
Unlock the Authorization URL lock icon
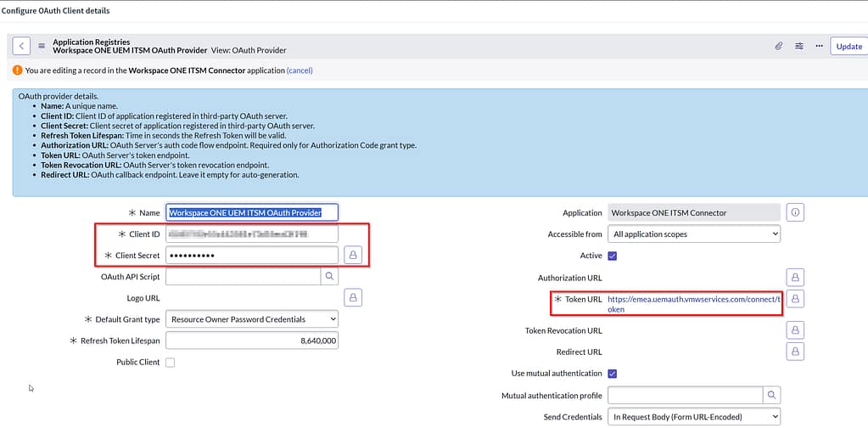tap(796, 278)
